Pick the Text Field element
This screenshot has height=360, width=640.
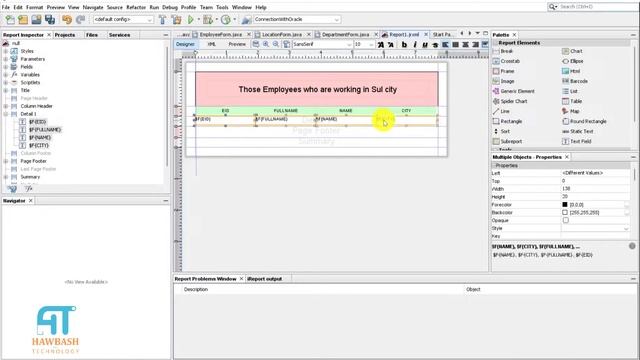[577, 141]
